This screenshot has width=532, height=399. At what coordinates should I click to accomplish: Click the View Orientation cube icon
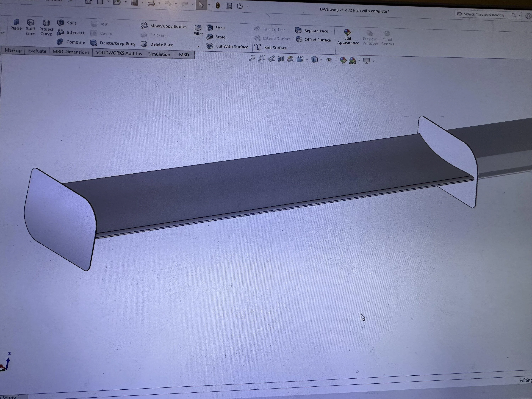click(300, 59)
